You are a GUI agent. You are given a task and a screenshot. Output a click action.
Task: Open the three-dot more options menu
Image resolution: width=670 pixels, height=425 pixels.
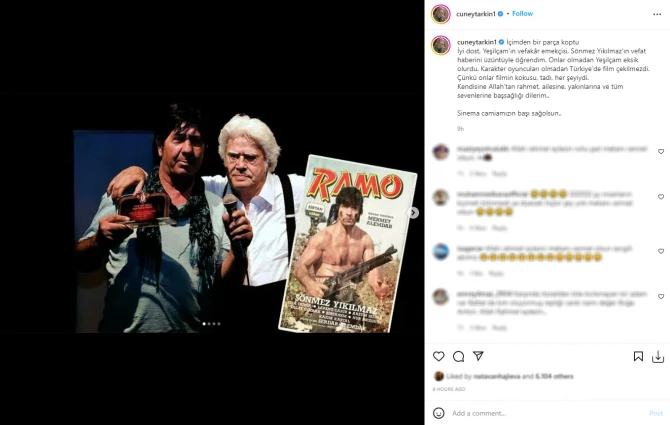(x=657, y=14)
